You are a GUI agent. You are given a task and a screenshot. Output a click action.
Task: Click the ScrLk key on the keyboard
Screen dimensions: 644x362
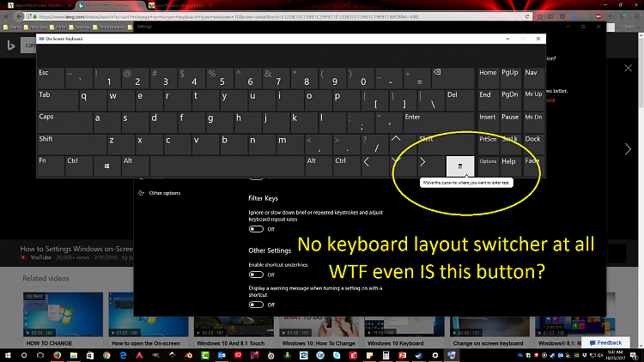coord(510,144)
